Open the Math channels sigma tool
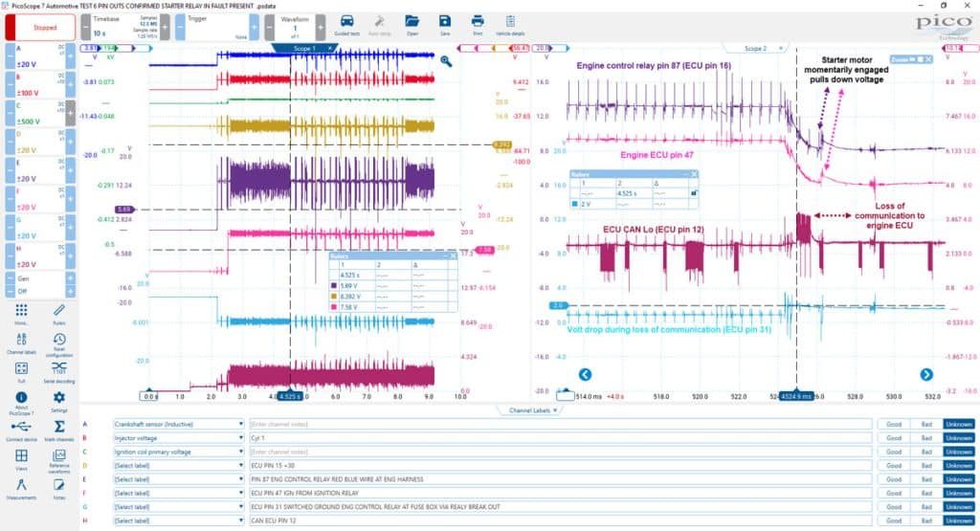Screen dimensions: 980x531 click(x=58, y=430)
